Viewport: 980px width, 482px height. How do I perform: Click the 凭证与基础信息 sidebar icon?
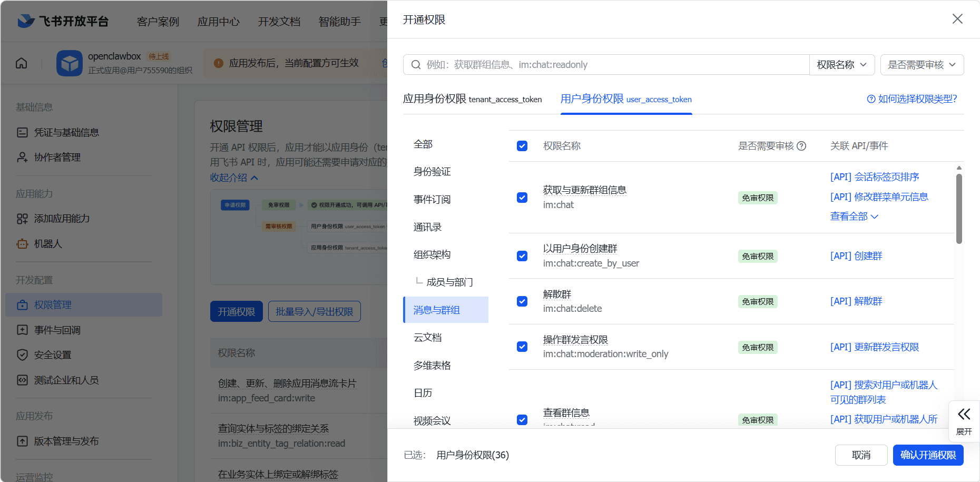pos(22,132)
